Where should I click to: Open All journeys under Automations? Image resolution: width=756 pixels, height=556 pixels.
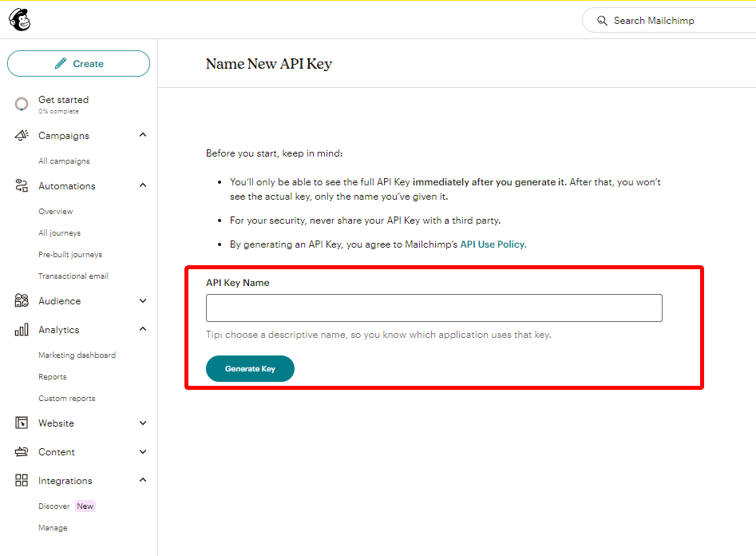60,232
